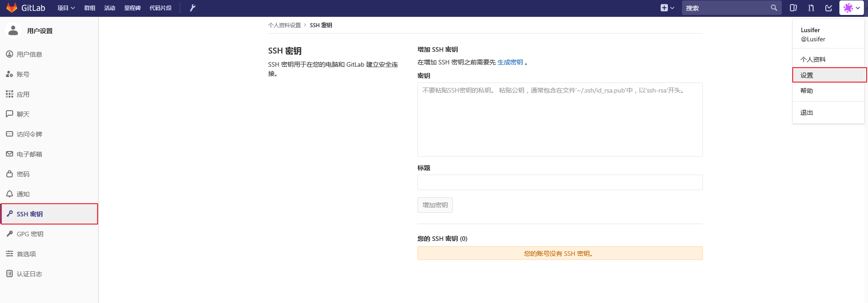Select 设置 in the user menu
Viewport: 868px width, 303px height.
pyautogui.click(x=807, y=75)
